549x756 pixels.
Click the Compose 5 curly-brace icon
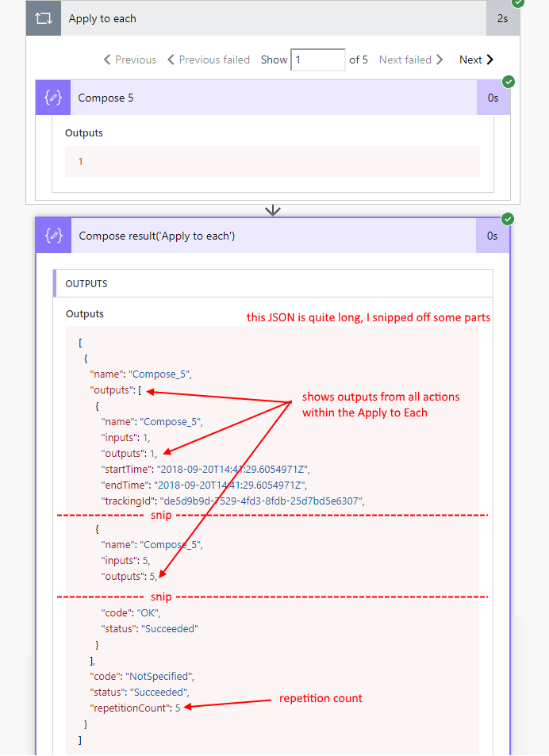tap(53, 98)
